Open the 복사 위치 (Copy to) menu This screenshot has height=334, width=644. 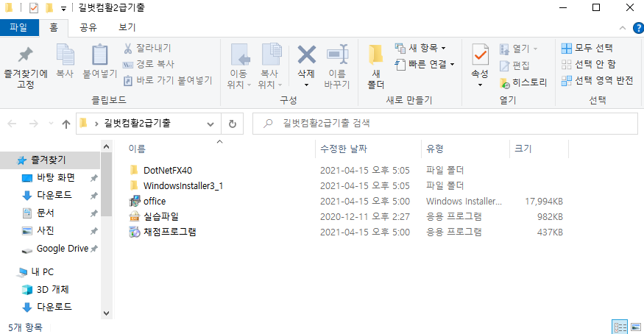270,66
